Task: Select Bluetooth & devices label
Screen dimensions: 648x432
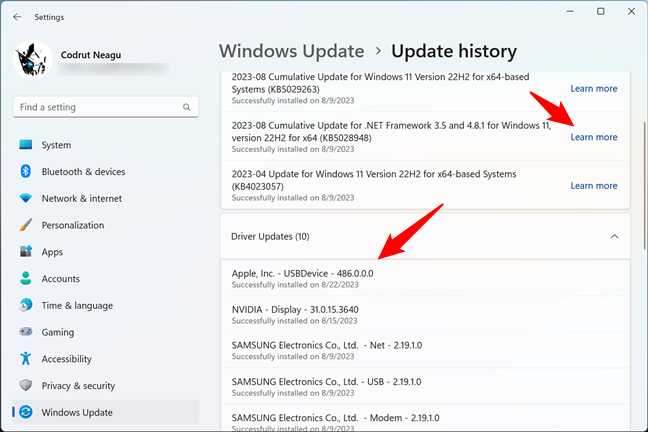Action: (83, 172)
